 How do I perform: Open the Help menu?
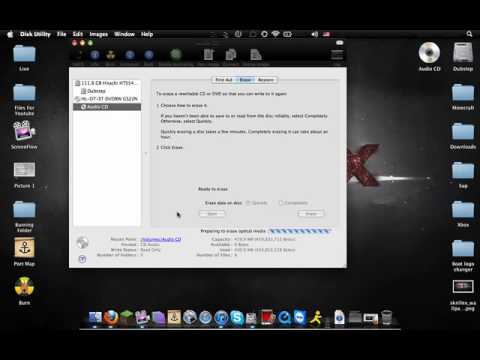coord(147,34)
